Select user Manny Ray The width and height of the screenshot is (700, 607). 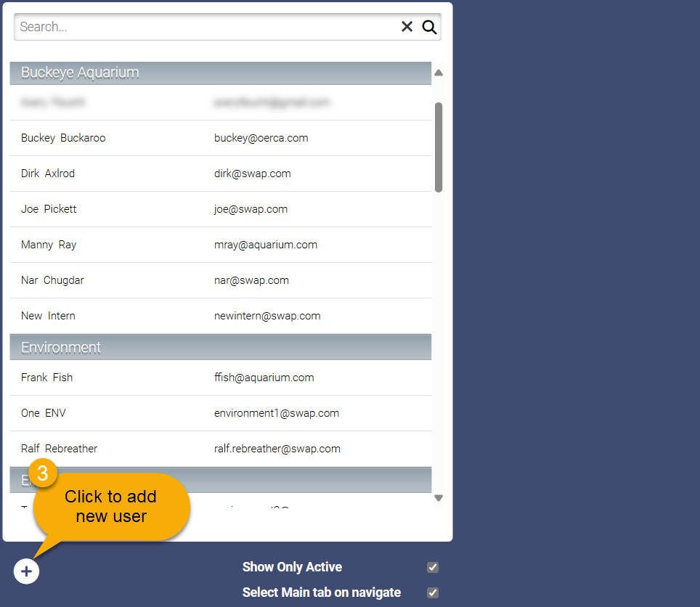(221, 245)
